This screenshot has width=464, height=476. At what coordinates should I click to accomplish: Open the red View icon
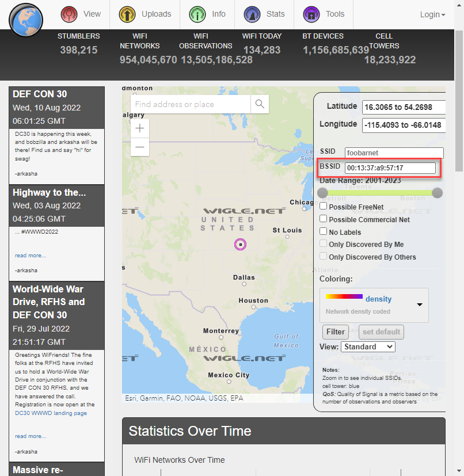click(x=69, y=14)
